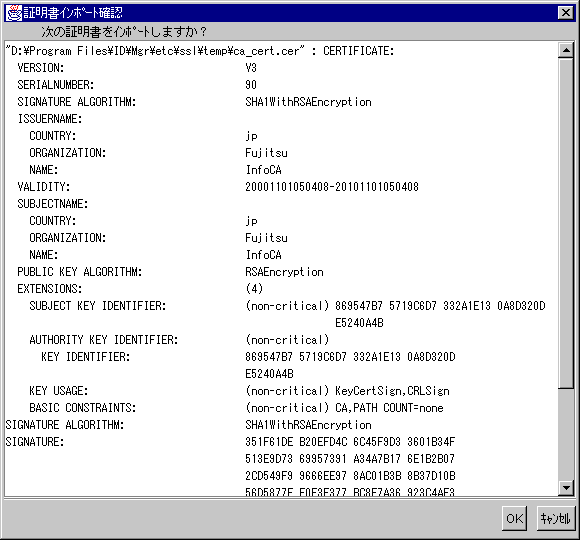Click the vertical scrollbar thumb
The height and width of the screenshot is (540, 580).
pos(566,223)
